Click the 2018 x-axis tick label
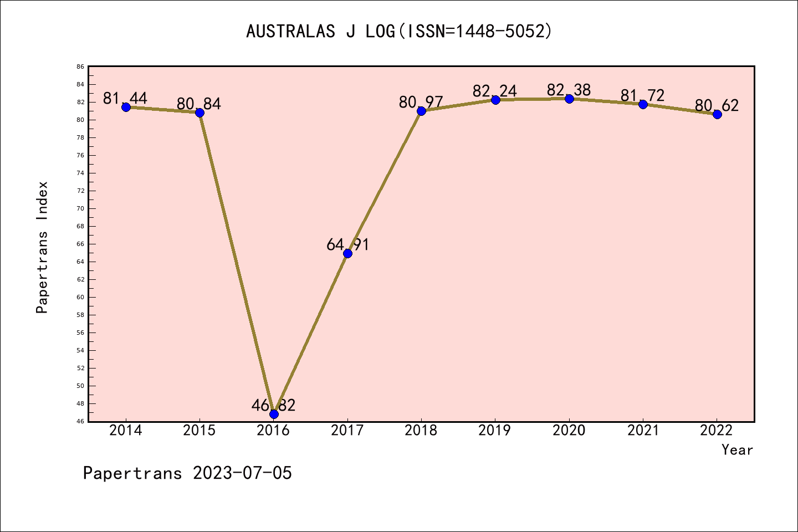 421,430
